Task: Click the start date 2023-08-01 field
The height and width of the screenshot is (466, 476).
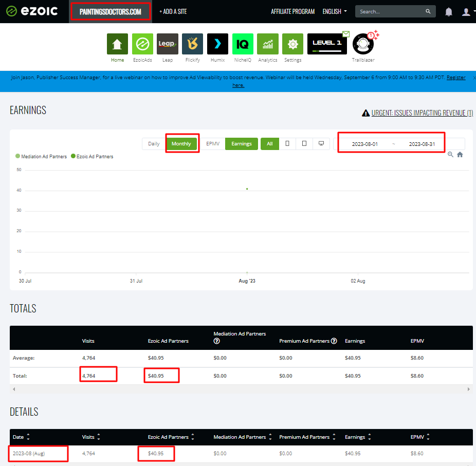Action: click(365, 144)
